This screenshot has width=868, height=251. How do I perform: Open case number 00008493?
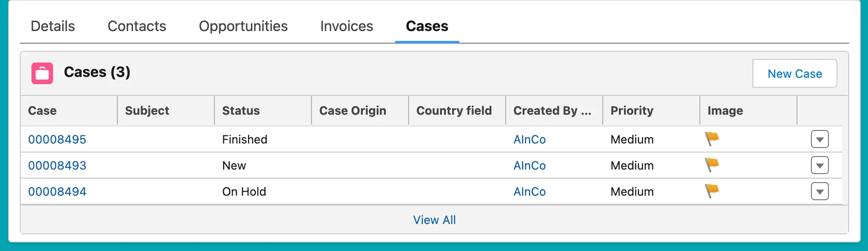tap(57, 166)
